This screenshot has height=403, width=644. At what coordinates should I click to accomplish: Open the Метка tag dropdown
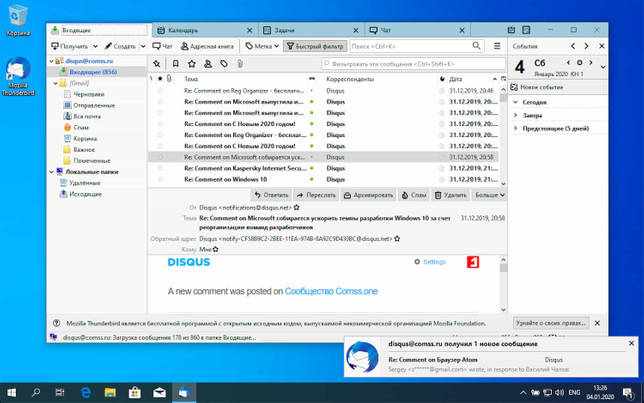point(262,46)
